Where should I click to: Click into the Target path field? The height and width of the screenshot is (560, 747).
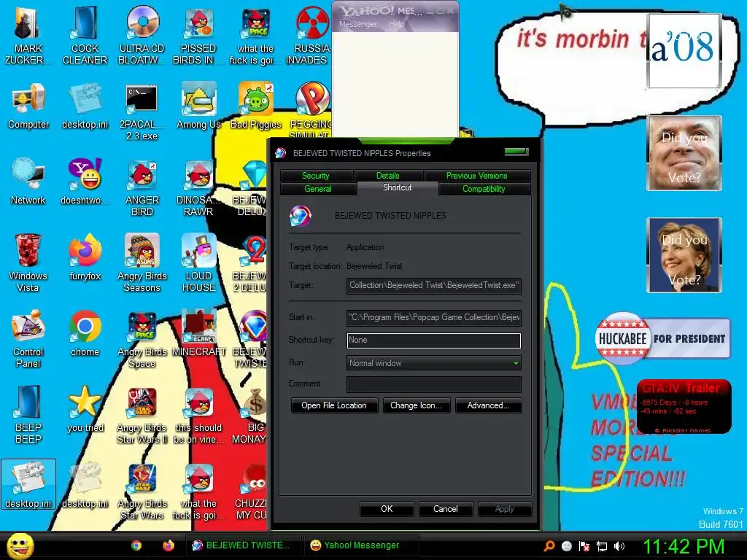(434, 286)
